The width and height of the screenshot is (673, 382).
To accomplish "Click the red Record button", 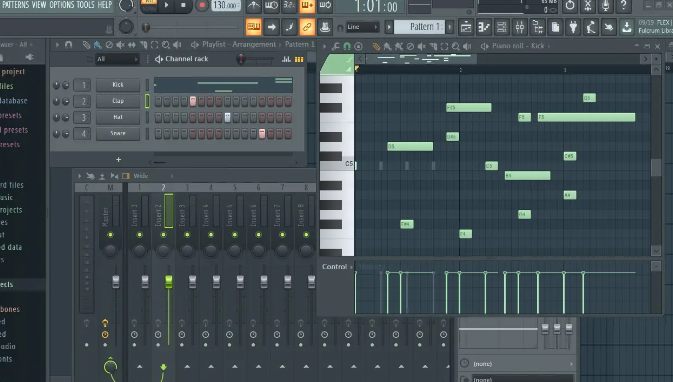I will (x=201, y=6).
